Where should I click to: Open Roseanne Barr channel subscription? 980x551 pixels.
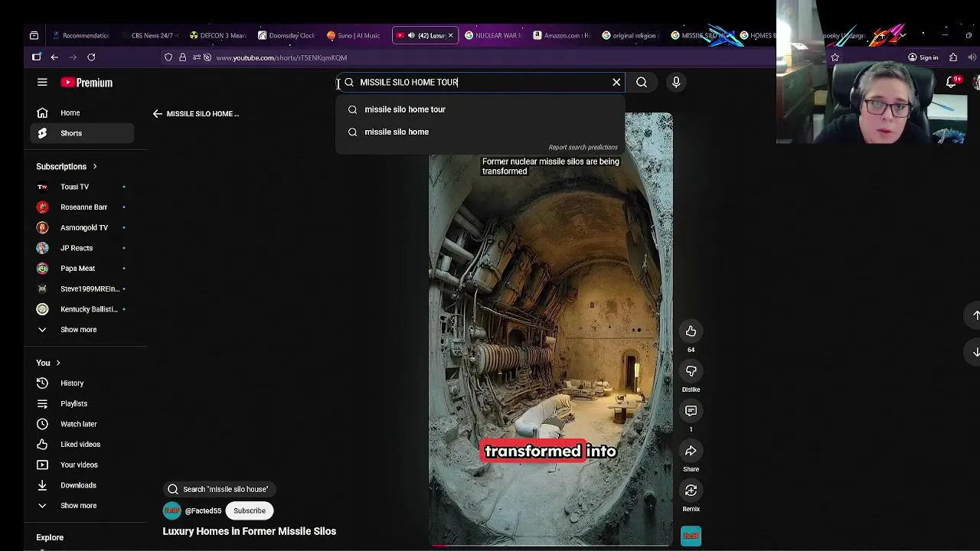coord(83,207)
